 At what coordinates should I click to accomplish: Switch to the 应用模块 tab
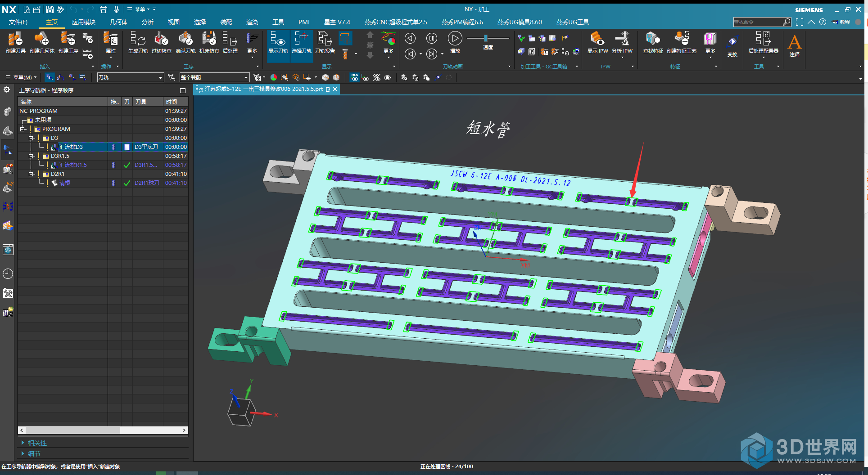(x=84, y=22)
